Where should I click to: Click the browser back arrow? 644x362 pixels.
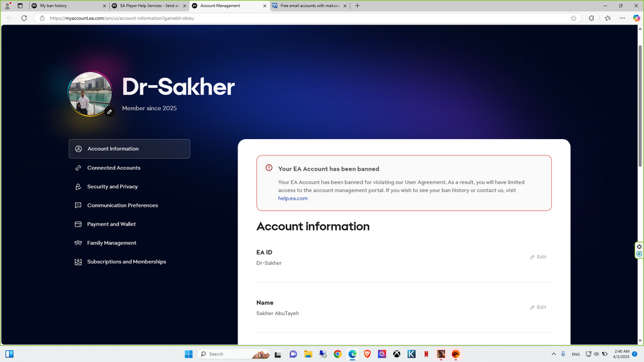tap(10, 18)
